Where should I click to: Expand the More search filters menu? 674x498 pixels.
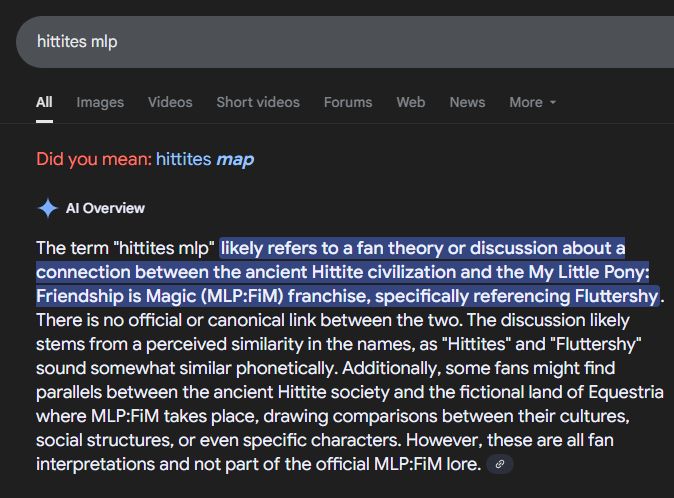533,102
